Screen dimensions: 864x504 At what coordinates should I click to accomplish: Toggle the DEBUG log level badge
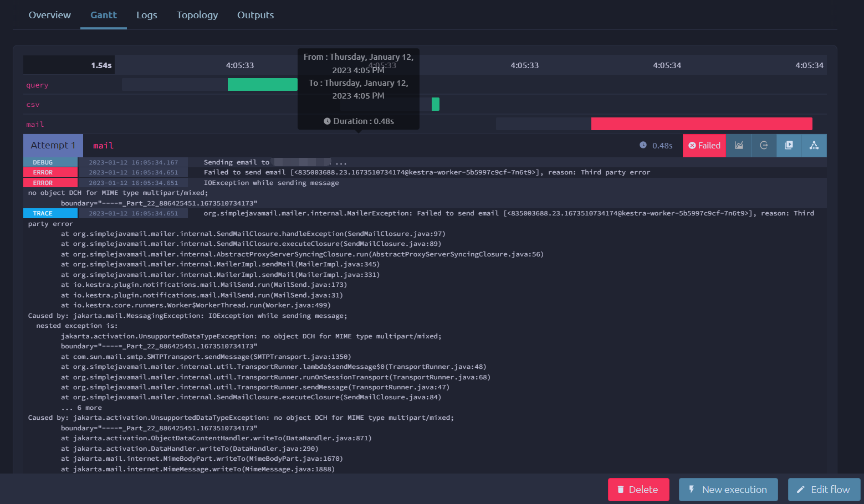(x=50, y=162)
